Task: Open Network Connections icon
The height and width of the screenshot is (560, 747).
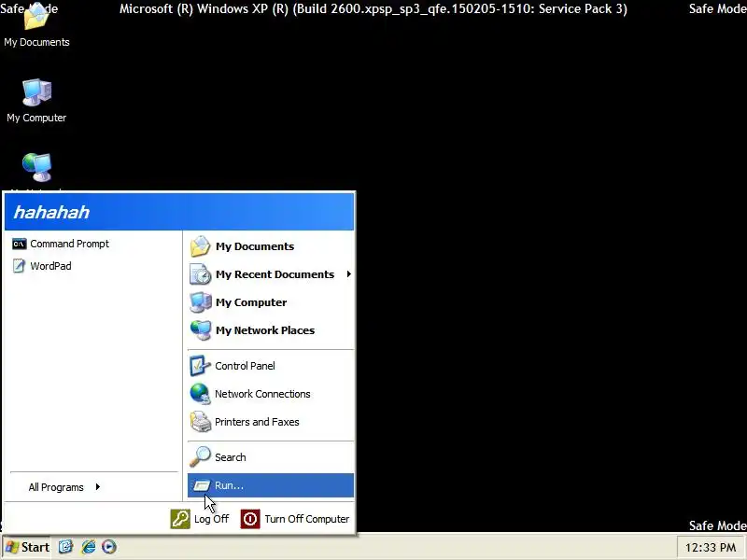Action: coord(200,394)
